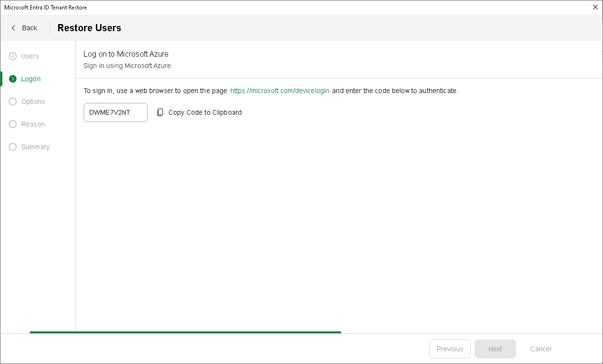Click the Users step checkmark icon
Screen dimensions: 603x364
[13, 56]
